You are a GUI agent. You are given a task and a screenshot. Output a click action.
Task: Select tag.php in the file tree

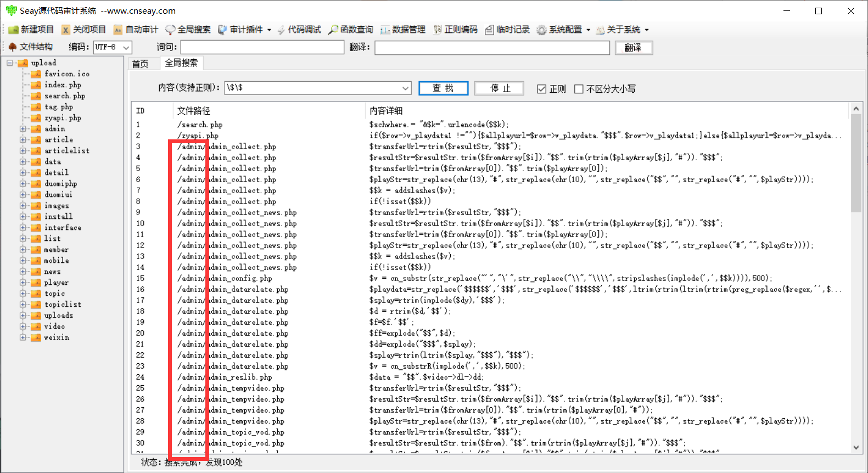[x=59, y=107]
